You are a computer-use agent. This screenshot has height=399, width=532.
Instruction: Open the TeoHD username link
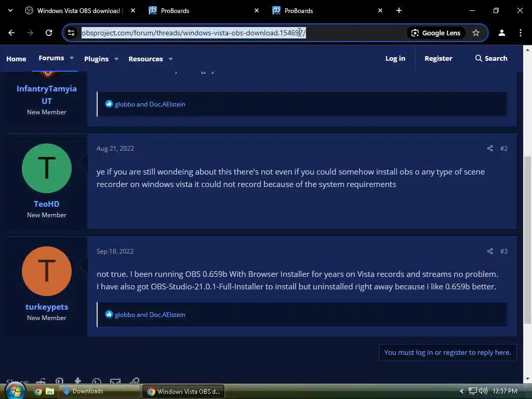(46, 204)
